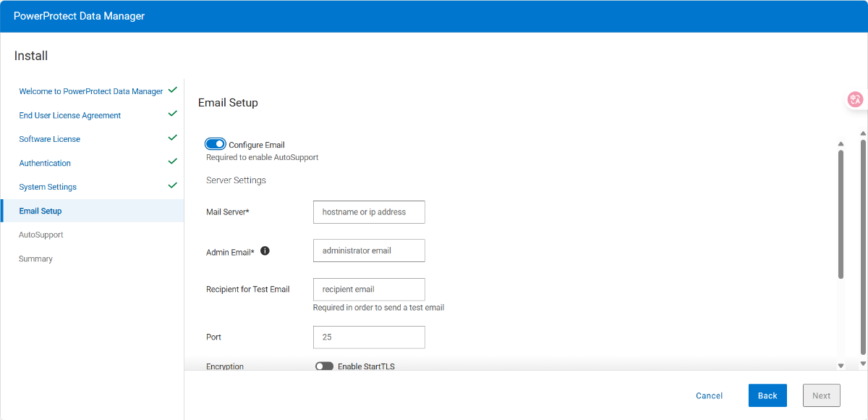Enable the StartTLS encryption toggle

(324, 366)
